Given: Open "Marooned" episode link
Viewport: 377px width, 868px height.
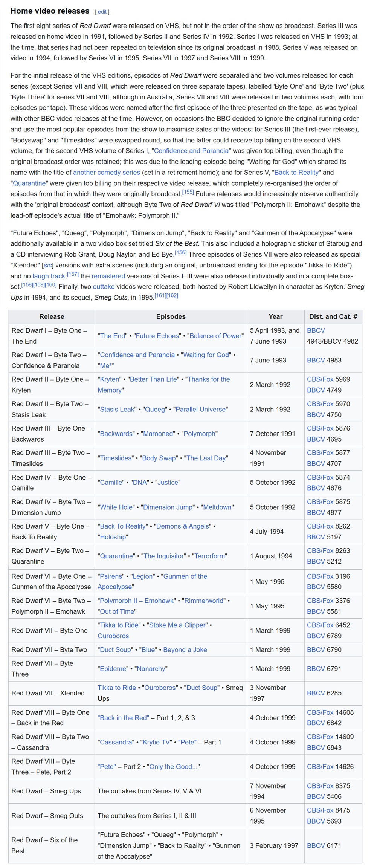Looking at the screenshot, I should click(158, 434).
